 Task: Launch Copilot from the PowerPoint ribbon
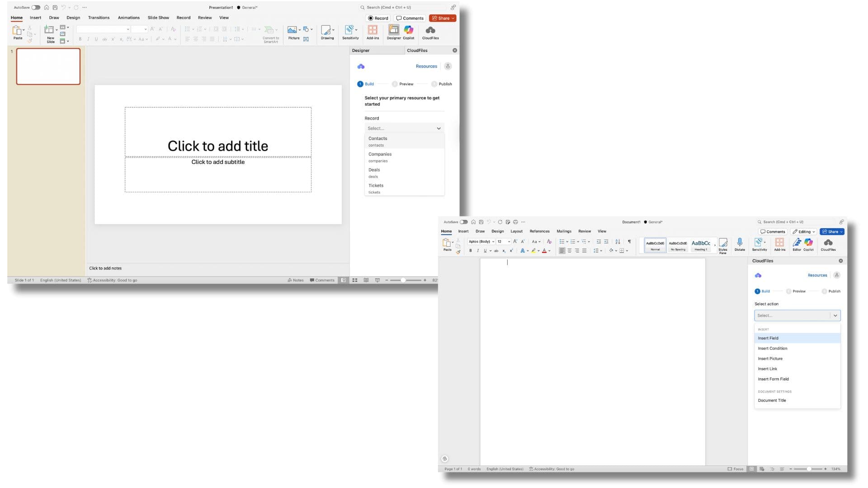pyautogui.click(x=408, y=32)
